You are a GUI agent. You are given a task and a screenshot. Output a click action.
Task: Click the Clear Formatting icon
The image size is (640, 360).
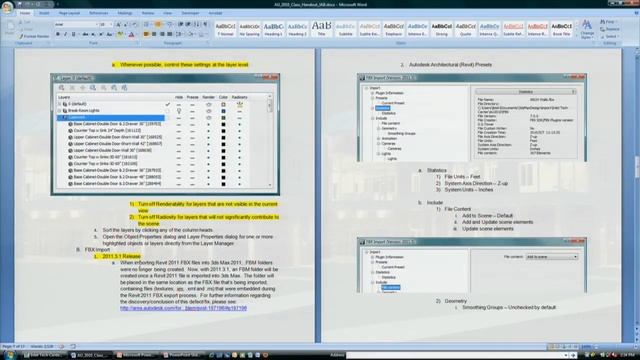tap(134, 24)
